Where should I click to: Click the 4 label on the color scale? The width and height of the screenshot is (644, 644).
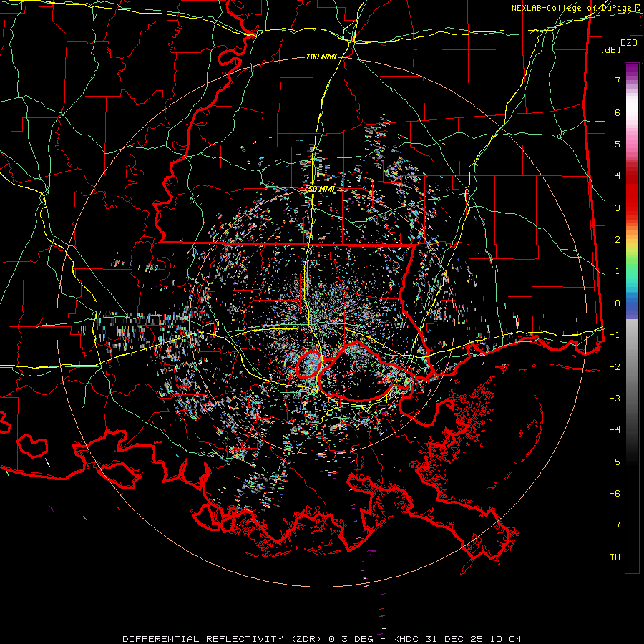(x=618, y=176)
